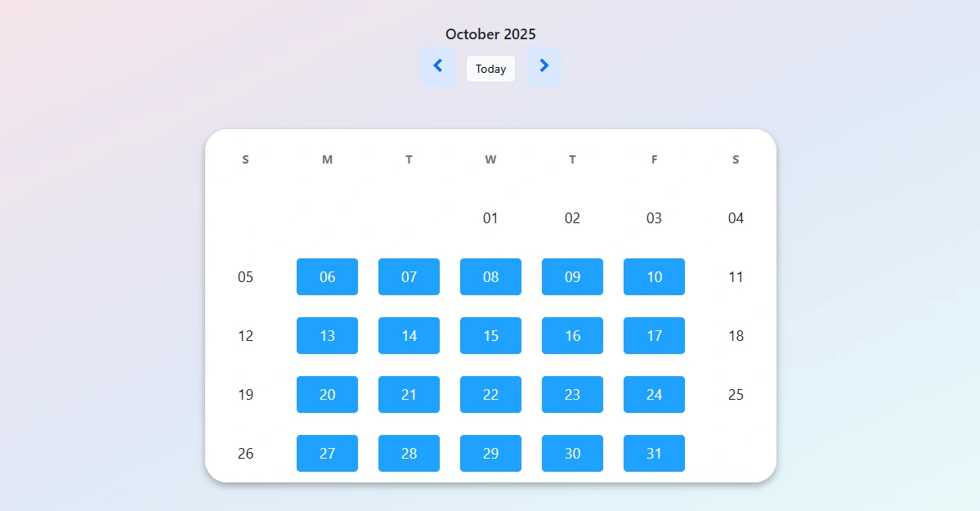
Task: Click the date 04 in the calendar
Action: (x=736, y=217)
